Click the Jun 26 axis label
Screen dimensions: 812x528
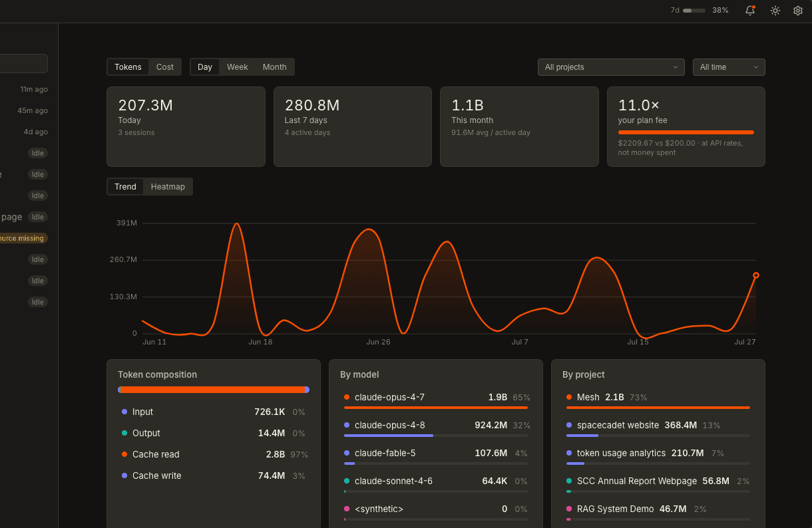click(x=378, y=342)
